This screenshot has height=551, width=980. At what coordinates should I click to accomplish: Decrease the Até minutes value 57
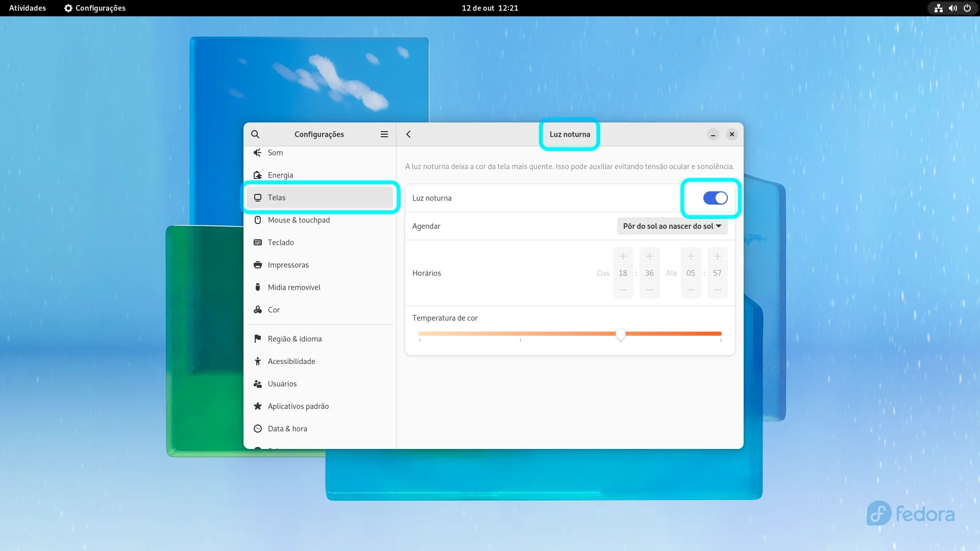click(717, 290)
